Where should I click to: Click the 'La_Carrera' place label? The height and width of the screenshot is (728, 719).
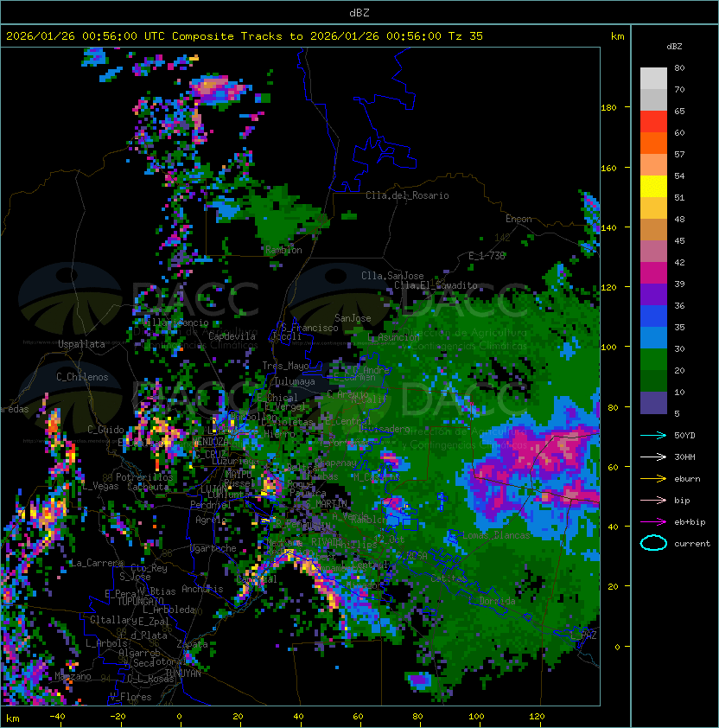pyautogui.click(x=97, y=563)
